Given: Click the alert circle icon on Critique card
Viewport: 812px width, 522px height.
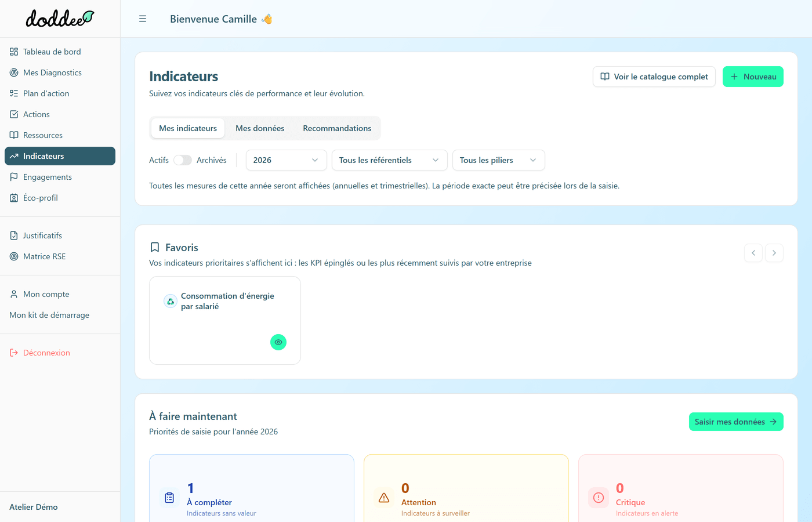Looking at the screenshot, I should coord(599,498).
